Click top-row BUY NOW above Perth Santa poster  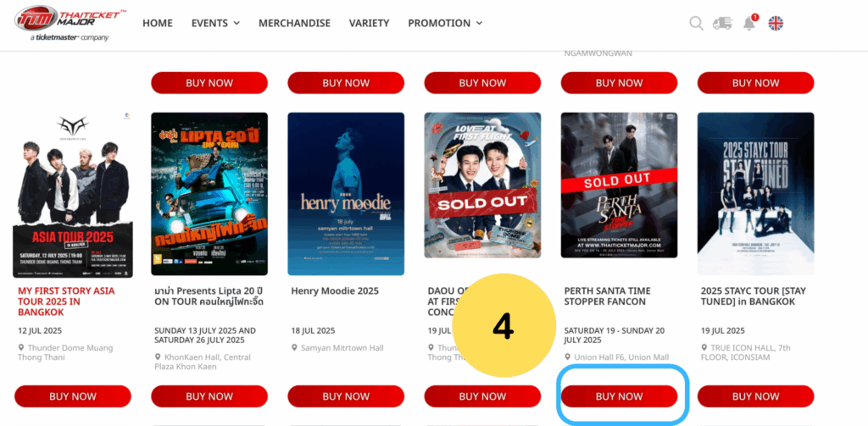pos(619,83)
